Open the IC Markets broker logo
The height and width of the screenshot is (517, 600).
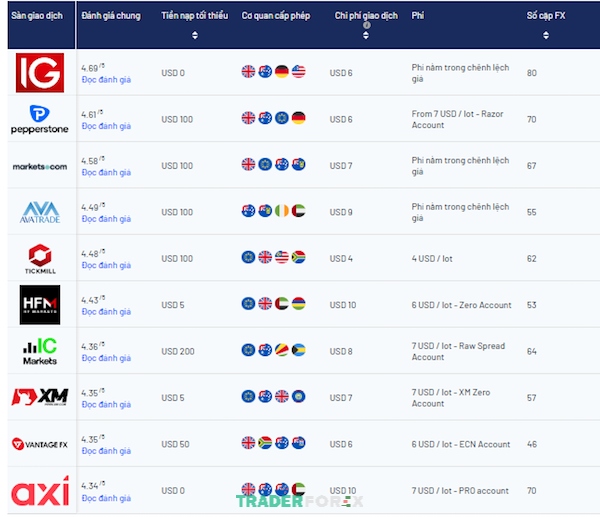coord(40,351)
